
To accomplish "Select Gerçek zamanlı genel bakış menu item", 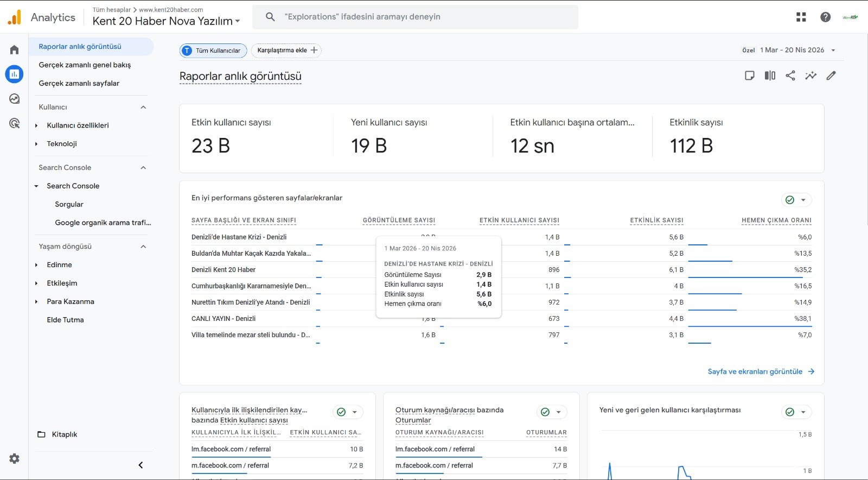I will tap(85, 65).
